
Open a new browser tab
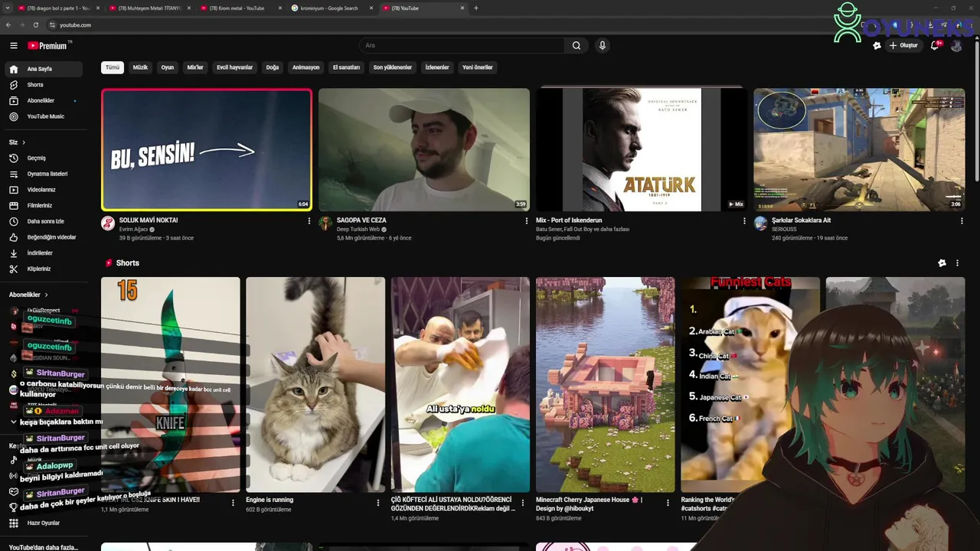476,8
